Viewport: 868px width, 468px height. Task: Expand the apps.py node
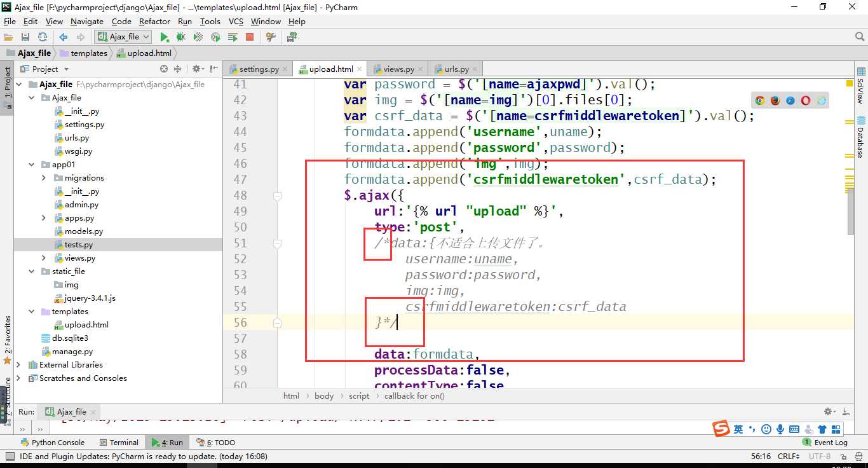[44, 218]
